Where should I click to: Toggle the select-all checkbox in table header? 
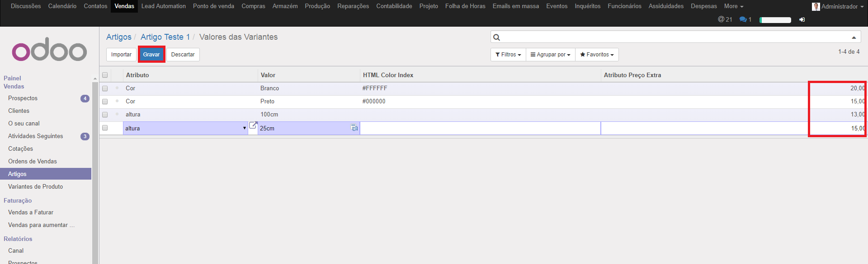click(x=105, y=75)
